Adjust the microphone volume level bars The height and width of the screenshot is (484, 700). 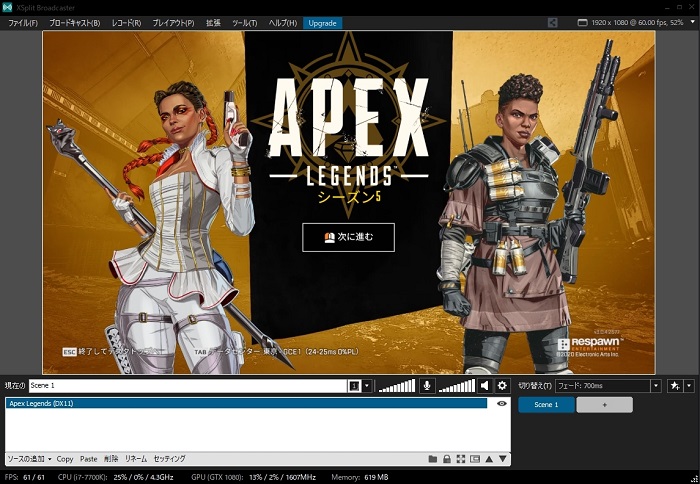coord(397,386)
